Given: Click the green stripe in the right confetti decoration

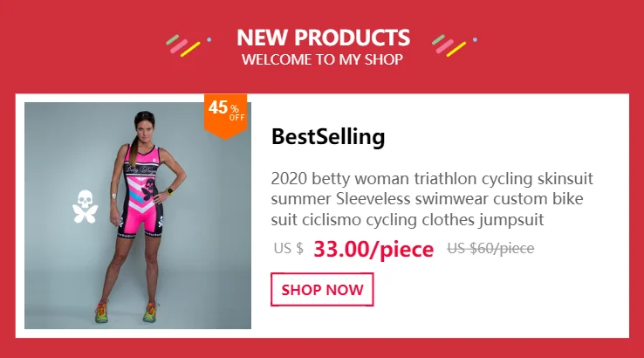Looking at the screenshot, I should tap(438, 40).
